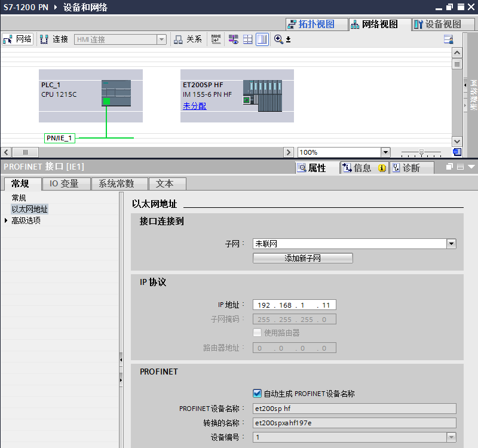Open the zoom selection arrow beside the magnifier
The height and width of the screenshot is (448, 478).
pos(288,39)
